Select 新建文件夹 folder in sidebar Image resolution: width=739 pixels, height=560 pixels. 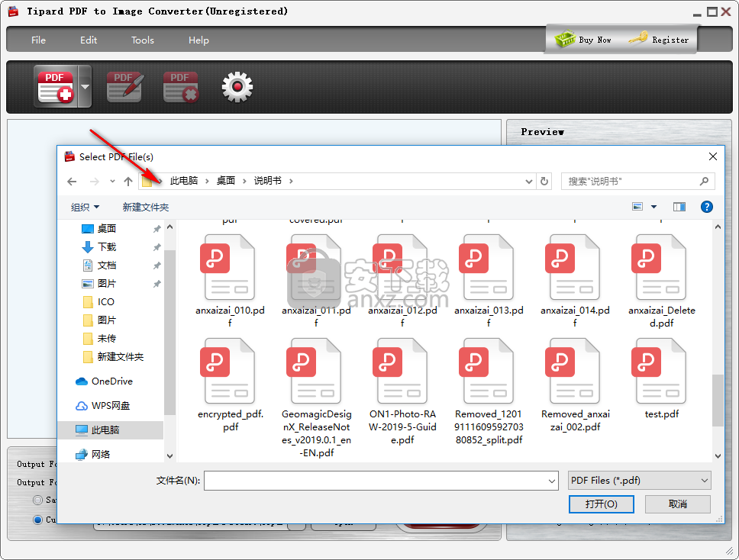point(120,357)
